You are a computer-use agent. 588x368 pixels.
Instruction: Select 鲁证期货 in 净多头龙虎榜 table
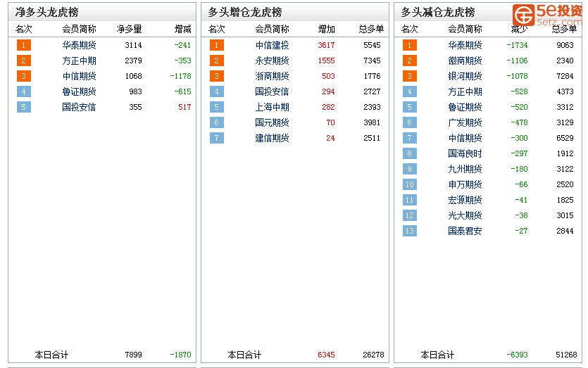(79, 91)
